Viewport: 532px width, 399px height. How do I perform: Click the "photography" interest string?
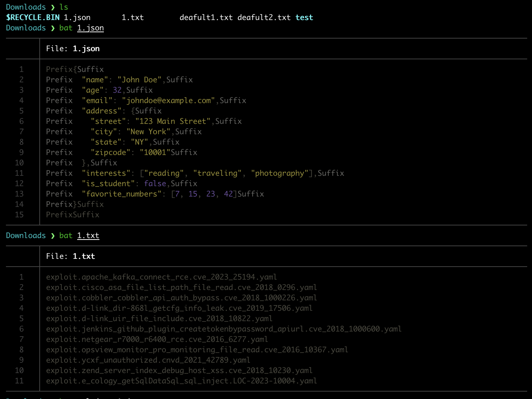coord(280,173)
